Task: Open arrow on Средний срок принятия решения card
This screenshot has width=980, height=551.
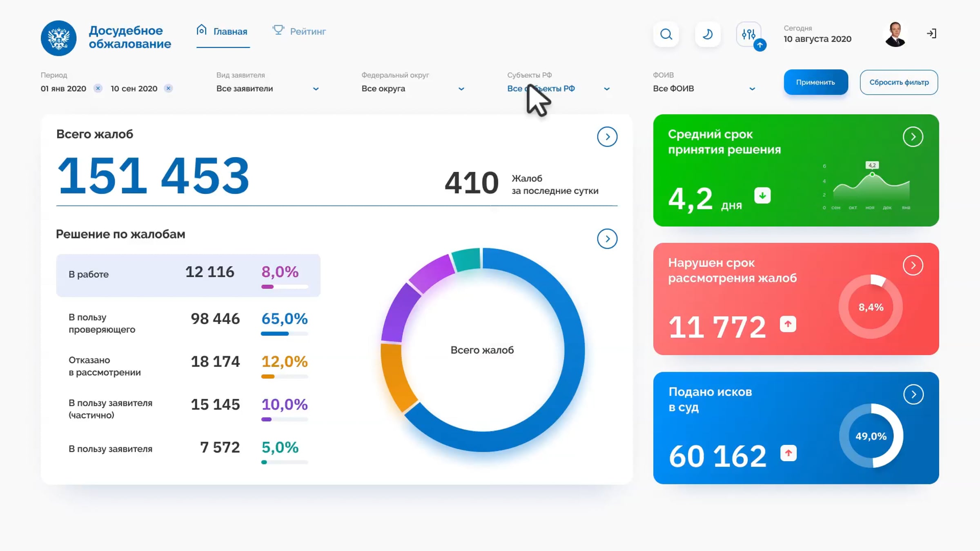Action: (x=913, y=137)
